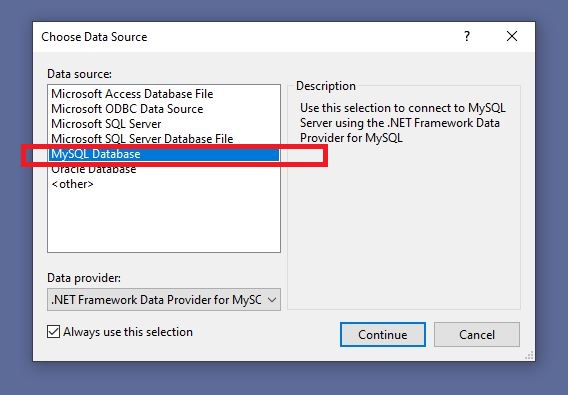Close the Choose Data Source dialog
The width and height of the screenshot is (568, 395).
[512, 36]
